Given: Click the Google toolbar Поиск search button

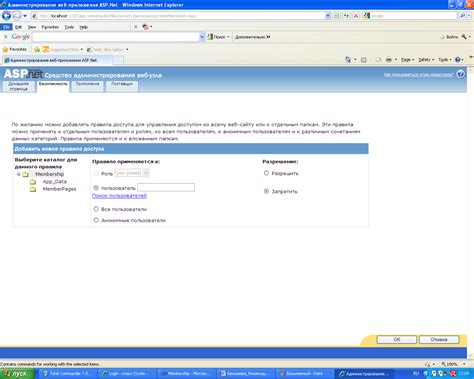Looking at the screenshot, I should tap(217, 37).
